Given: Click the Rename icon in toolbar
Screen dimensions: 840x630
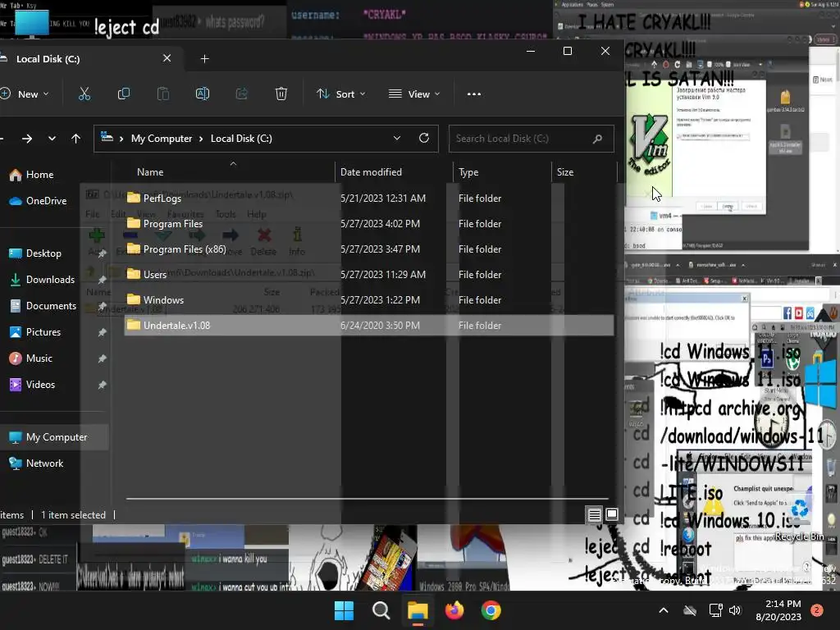Looking at the screenshot, I should [x=203, y=94].
